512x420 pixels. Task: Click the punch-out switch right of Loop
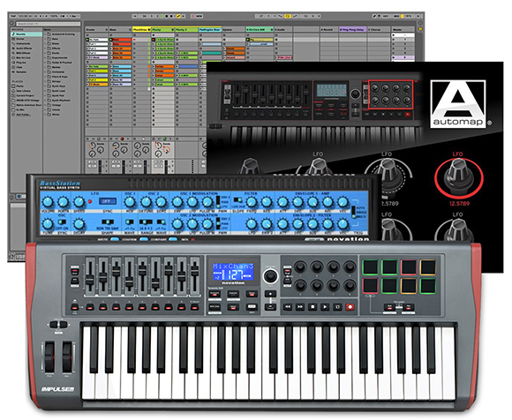[x=296, y=16]
